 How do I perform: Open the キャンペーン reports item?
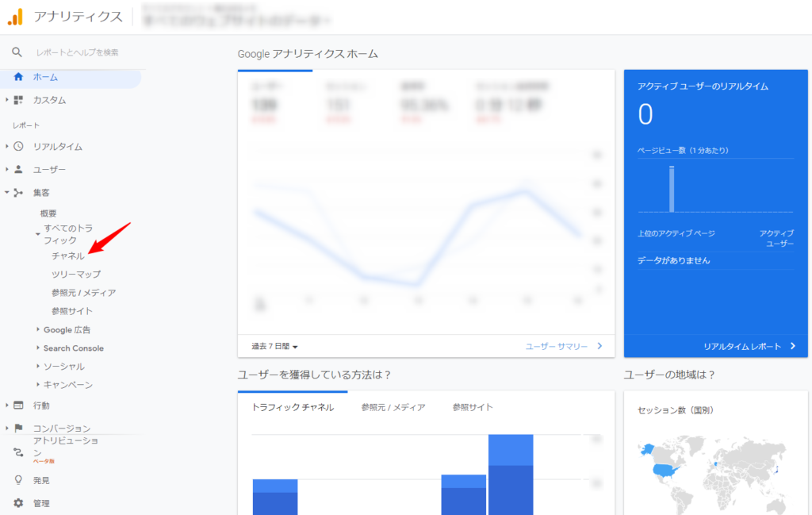[68, 385]
